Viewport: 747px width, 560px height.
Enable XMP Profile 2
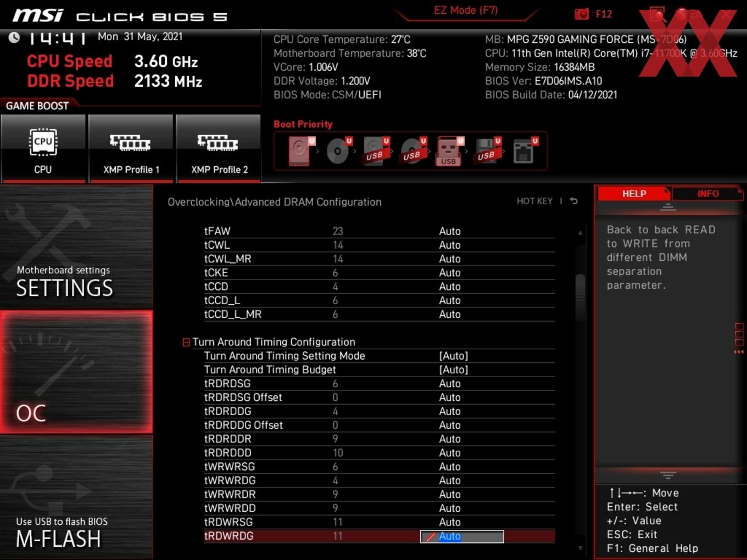pyautogui.click(x=219, y=148)
